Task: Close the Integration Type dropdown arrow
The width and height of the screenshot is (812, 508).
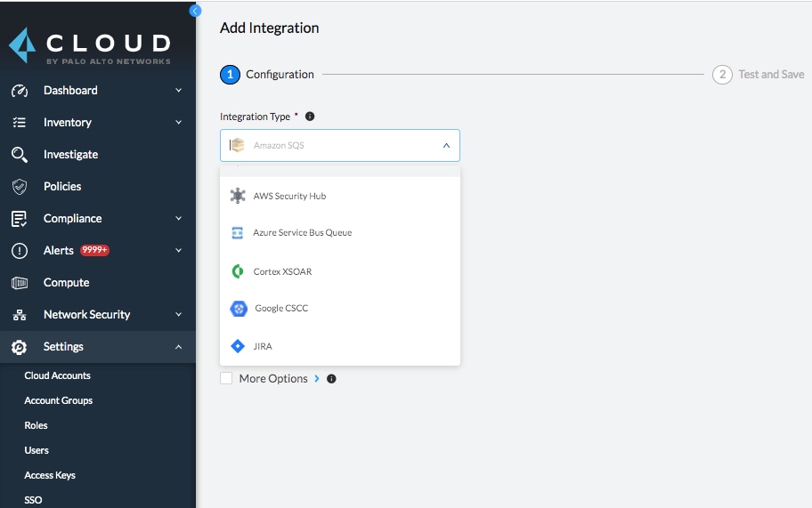Action: (446, 146)
